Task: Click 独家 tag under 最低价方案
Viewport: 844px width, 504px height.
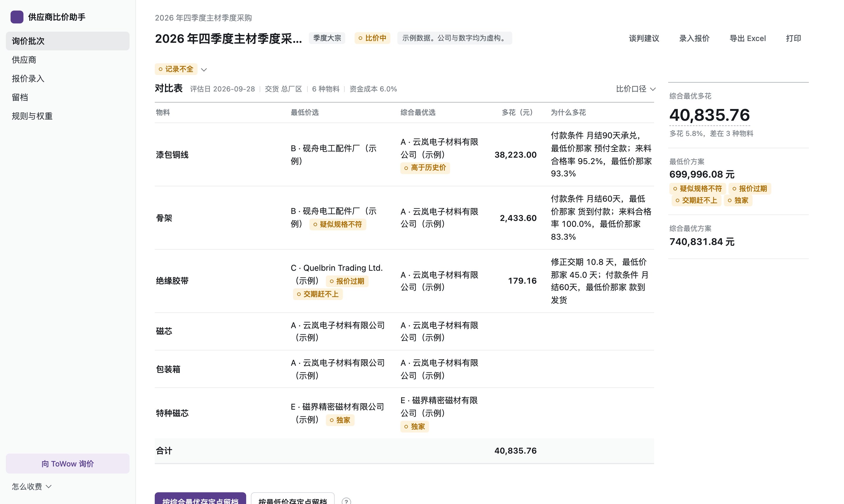Action: pyautogui.click(x=738, y=200)
